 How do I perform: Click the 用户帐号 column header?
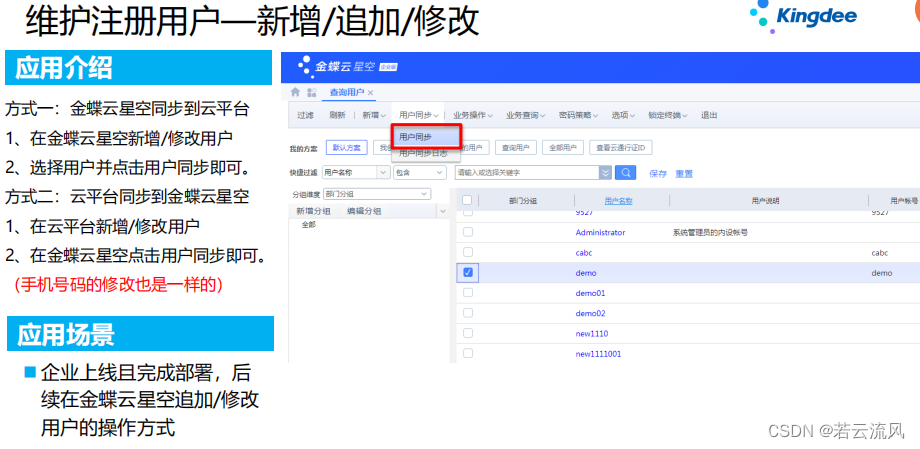pos(904,201)
